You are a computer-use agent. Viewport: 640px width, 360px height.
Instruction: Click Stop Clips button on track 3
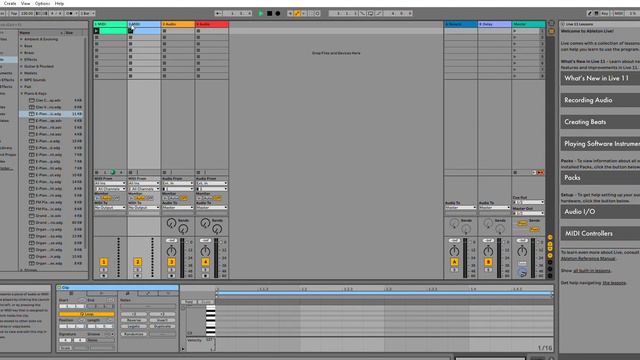pos(164,173)
